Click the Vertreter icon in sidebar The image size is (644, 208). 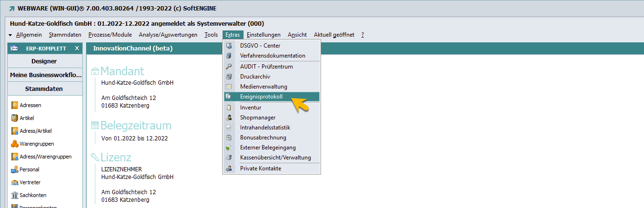[14, 182]
